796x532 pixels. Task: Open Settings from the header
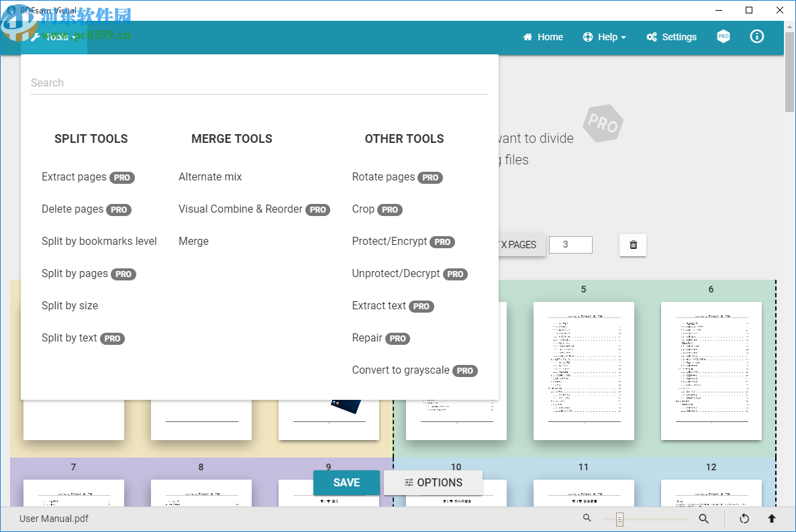coord(672,37)
